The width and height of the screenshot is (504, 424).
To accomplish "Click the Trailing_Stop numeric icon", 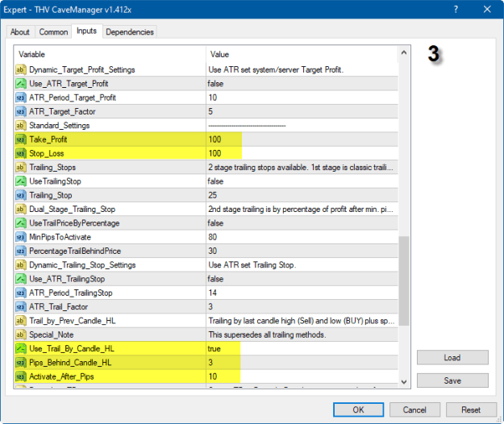I will tap(20, 195).
